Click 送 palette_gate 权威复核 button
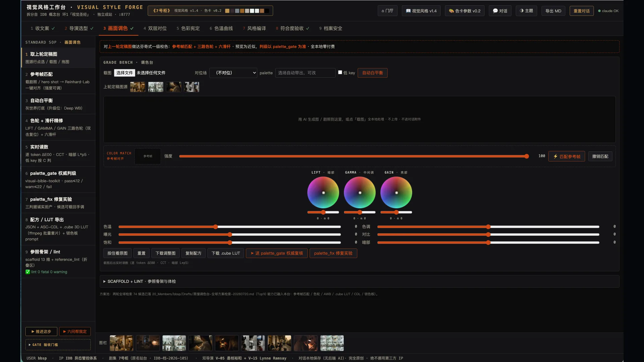Screen dimensions: 644x362 277,253
